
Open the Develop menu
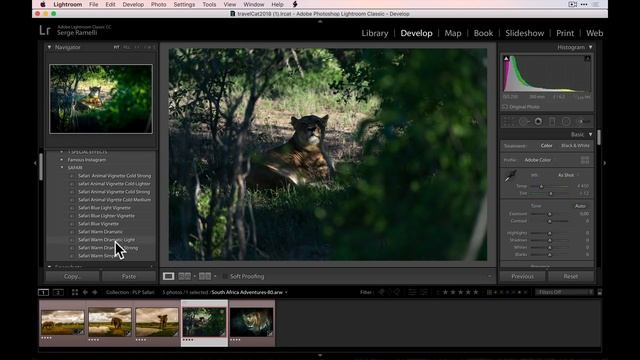[133, 4]
